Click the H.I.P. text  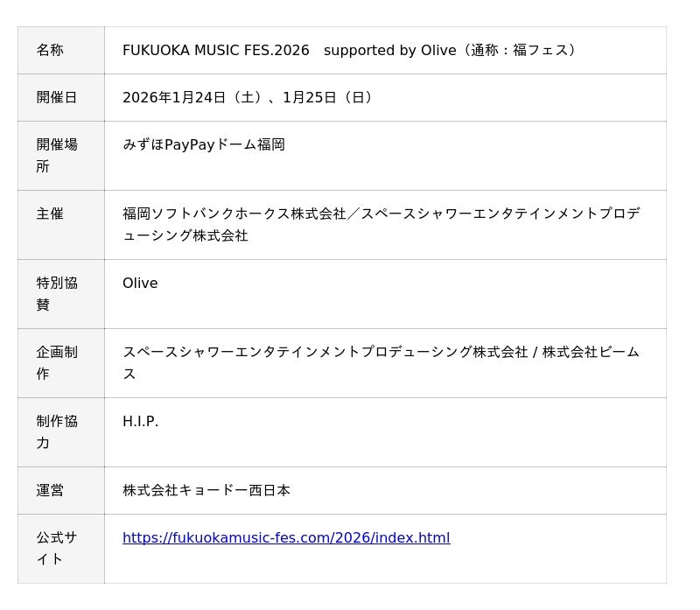(141, 422)
